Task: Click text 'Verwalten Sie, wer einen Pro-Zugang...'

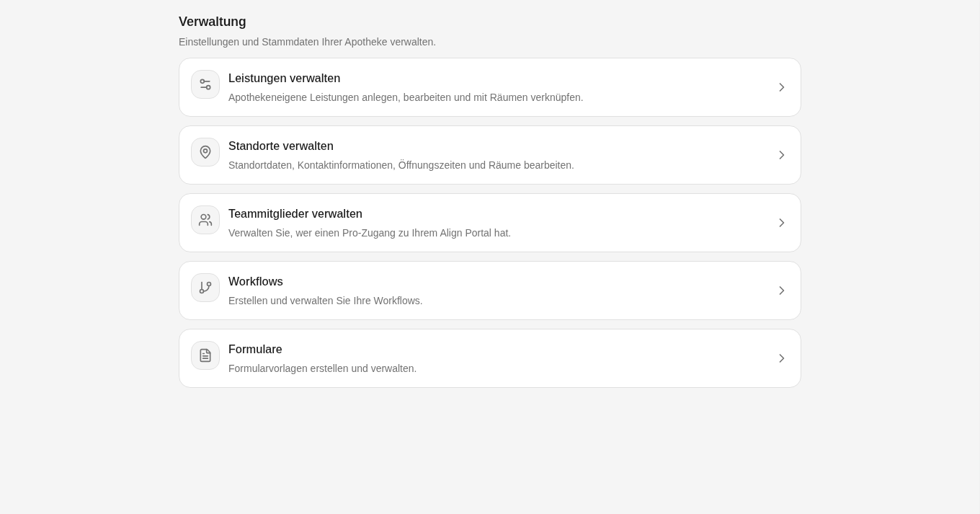Action: [370, 233]
